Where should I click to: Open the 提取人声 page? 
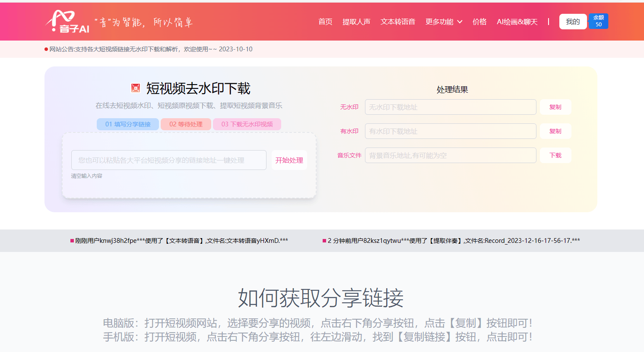[x=356, y=22]
